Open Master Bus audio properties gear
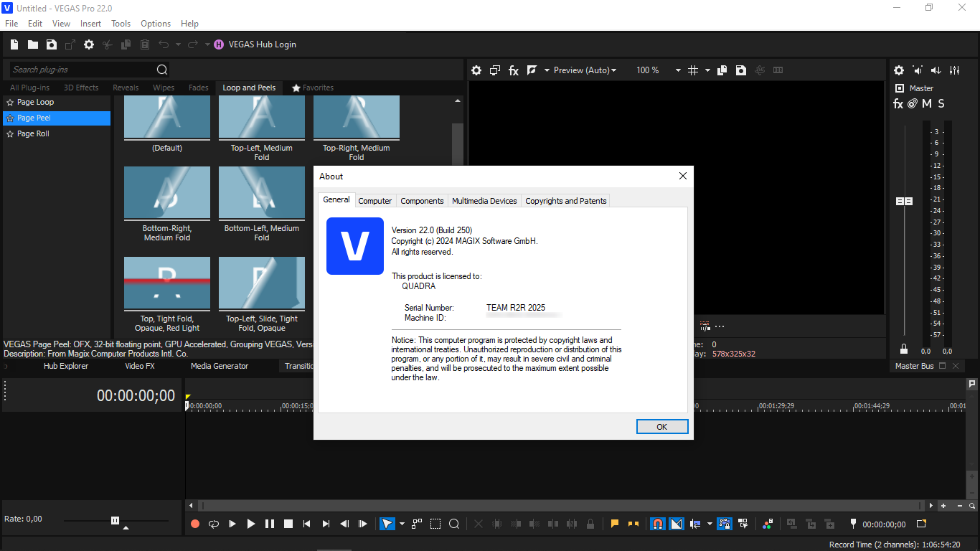 [899, 70]
